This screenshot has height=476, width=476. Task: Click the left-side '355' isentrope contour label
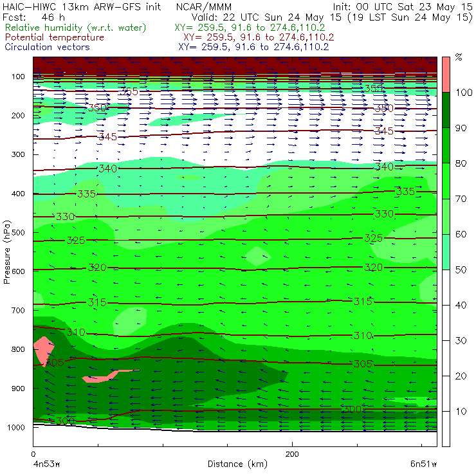pos(129,91)
